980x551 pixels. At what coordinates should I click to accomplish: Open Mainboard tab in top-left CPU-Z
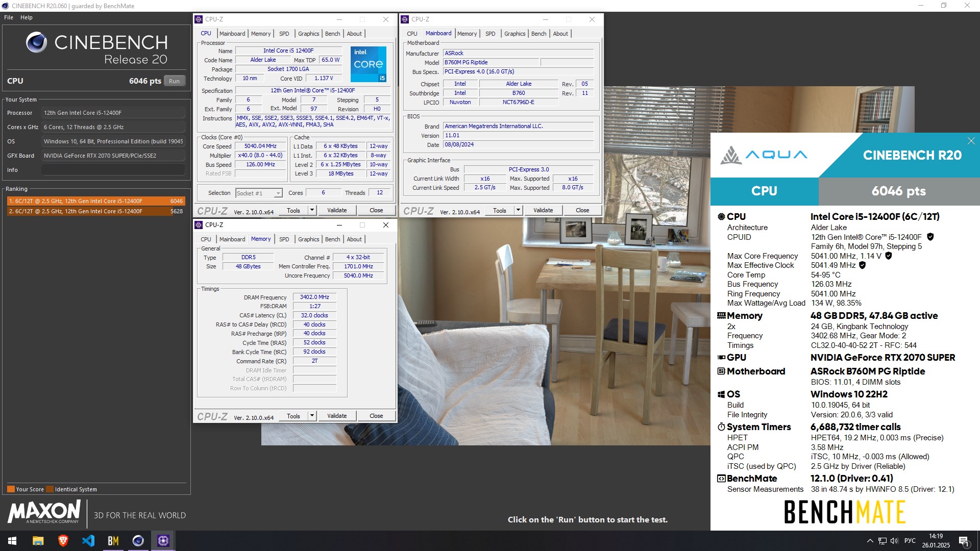[x=232, y=34]
